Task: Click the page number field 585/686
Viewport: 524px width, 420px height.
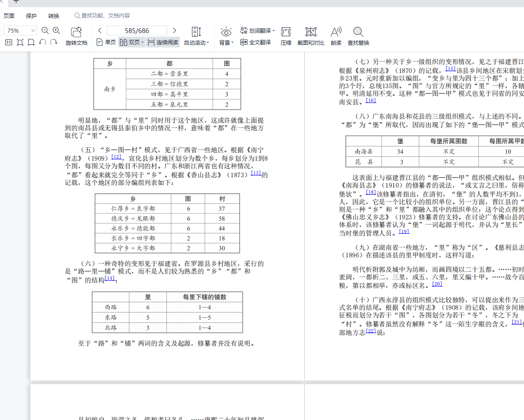Action: (137, 30)
